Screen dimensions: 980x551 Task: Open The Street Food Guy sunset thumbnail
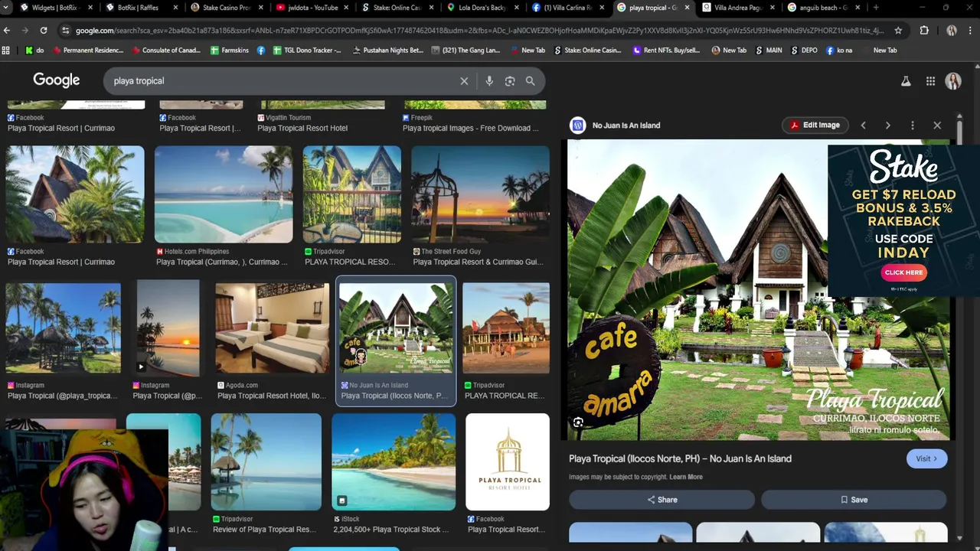tap(480, 195)
